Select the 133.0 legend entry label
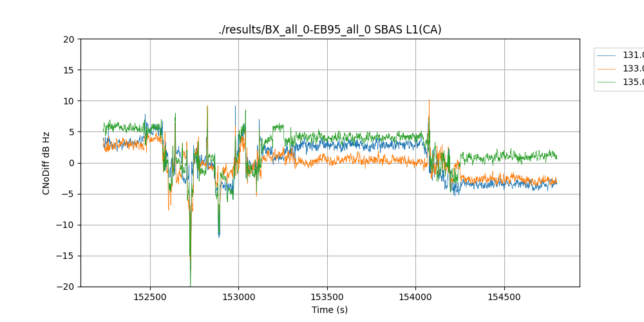The width and height of the screenshot is (644, 322). (632, 69)
